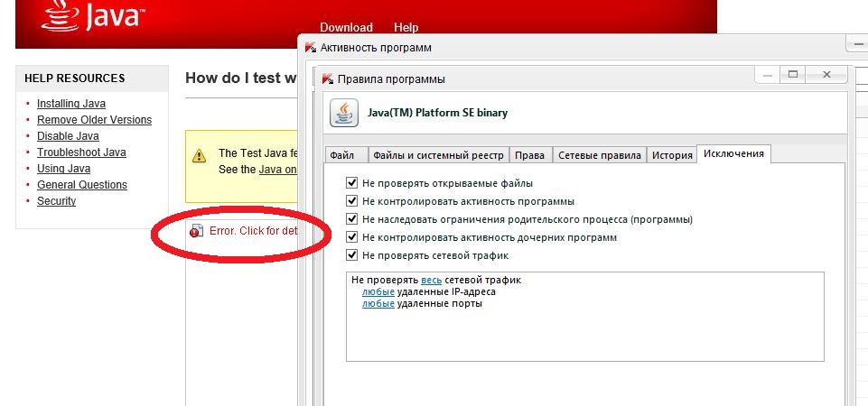868x406 pixels.
Task: Click любые link for удаленные порты
Action: 378,304
